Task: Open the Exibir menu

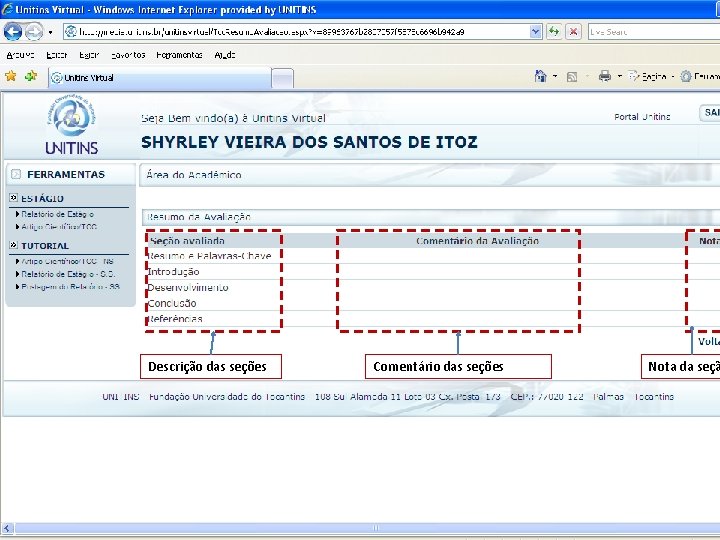Action: point(89,55)
